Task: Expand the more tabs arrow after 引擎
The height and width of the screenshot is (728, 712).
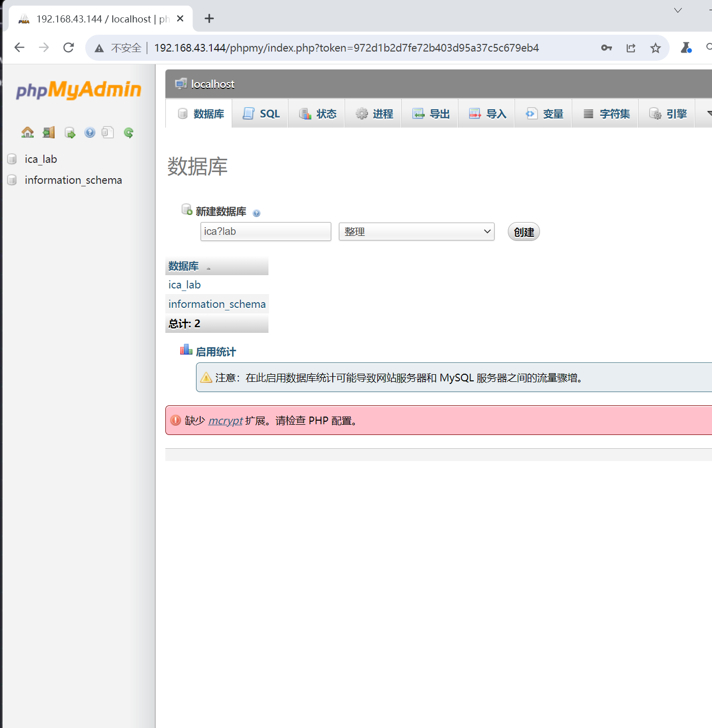Action: 709,113
